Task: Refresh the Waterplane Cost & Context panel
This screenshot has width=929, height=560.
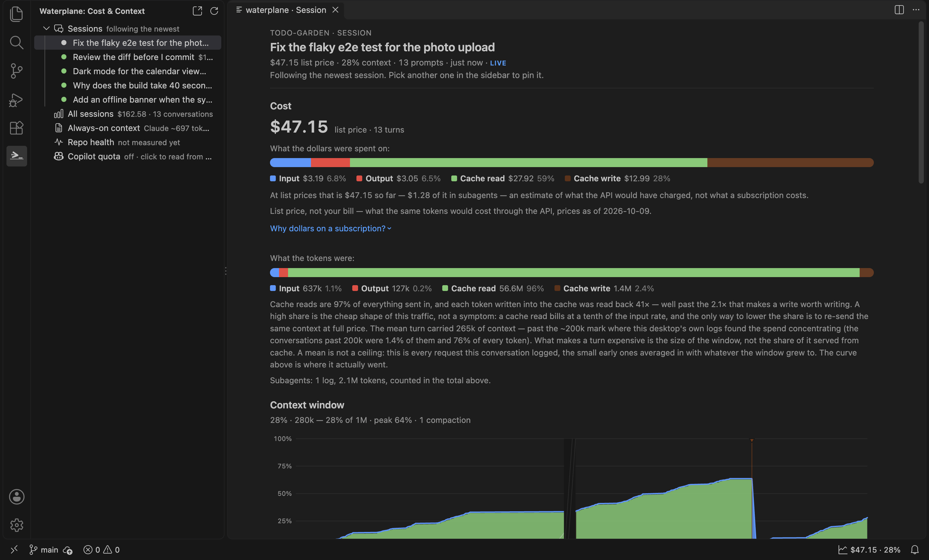Action: pos(214,11)
